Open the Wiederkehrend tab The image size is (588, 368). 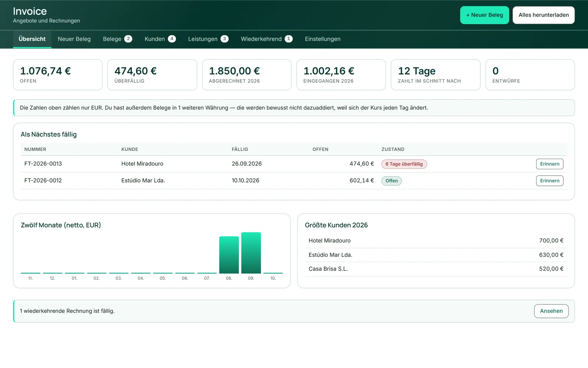point(266,39)
